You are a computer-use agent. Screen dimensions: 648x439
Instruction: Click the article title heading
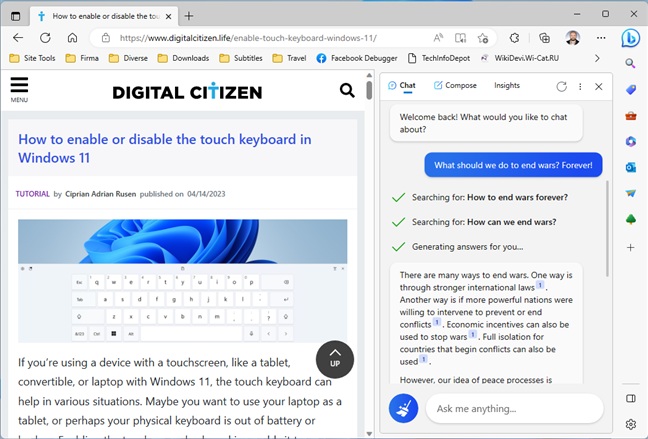click(x=164, y=148)
